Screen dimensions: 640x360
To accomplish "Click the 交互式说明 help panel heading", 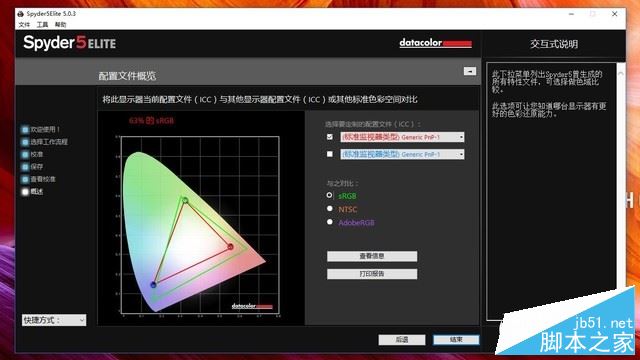I will 554,44.
